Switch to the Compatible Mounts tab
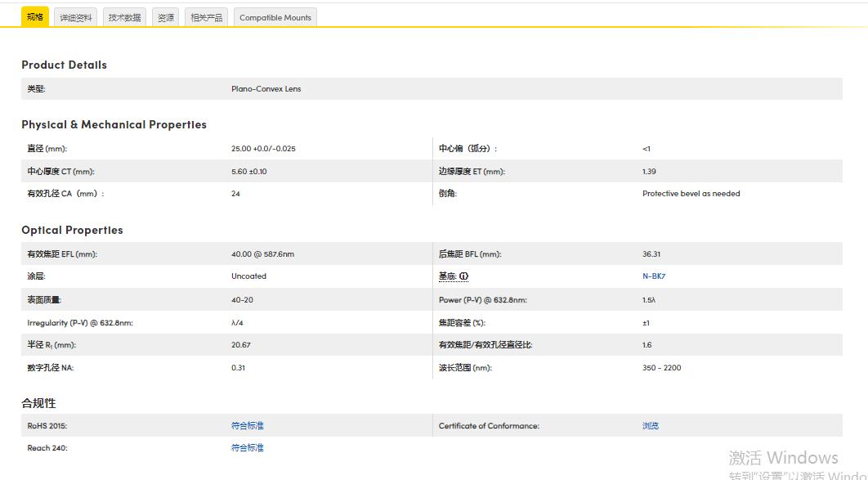Screen dimensions: 868x480 click(x=275, y=17)
